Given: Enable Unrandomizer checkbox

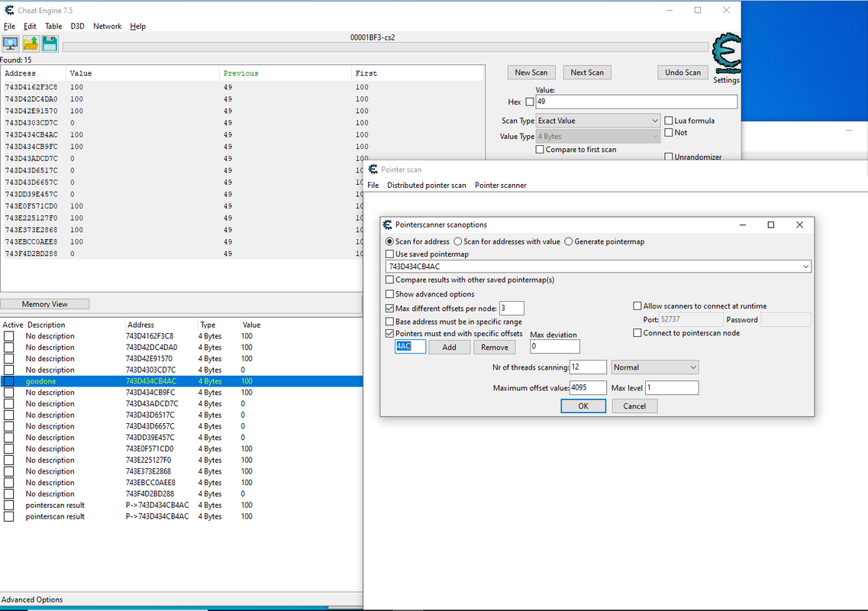Looking at the screenshot, I should coord(669,157).
